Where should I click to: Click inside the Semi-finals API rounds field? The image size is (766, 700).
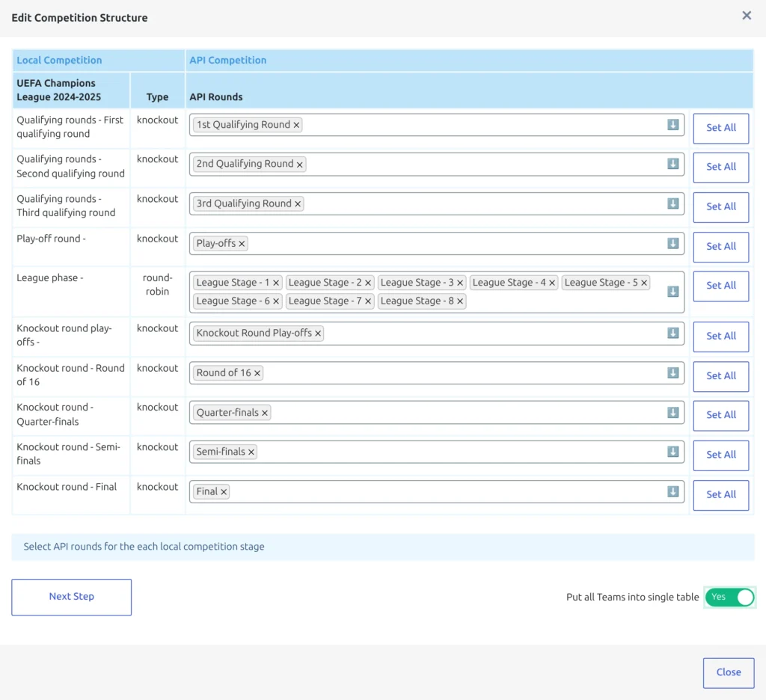click(437, 452)
